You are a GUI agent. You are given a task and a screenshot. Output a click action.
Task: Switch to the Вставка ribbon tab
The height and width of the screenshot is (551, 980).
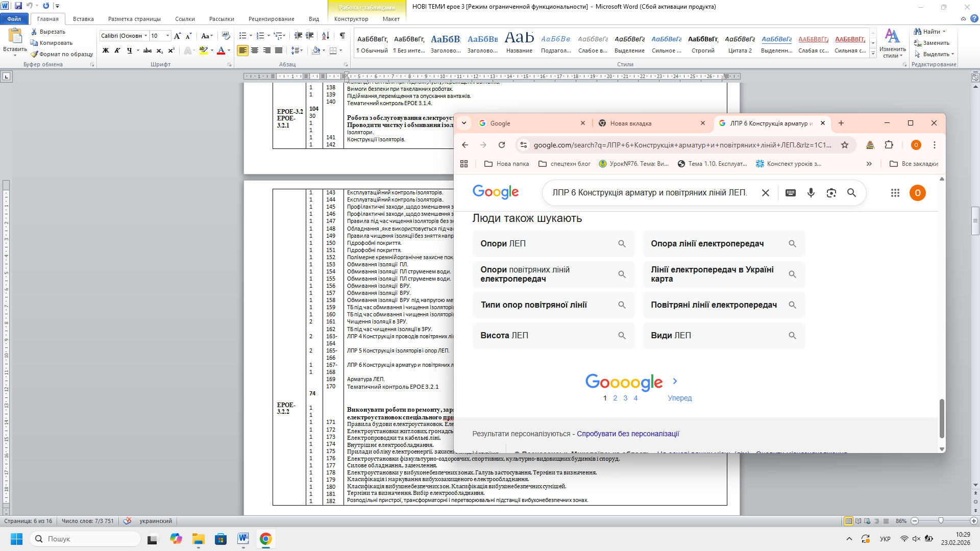coord(83,19)
